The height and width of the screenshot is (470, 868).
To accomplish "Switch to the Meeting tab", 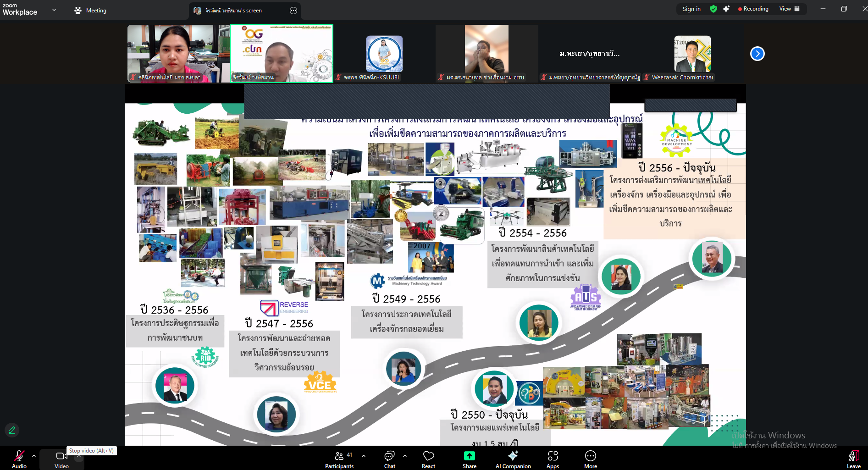I will pos(90,10).
